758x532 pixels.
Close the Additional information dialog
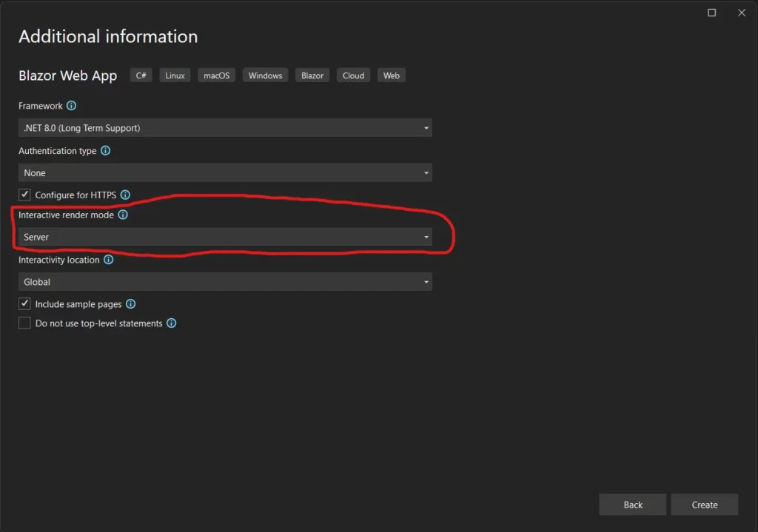pos(742,13)
